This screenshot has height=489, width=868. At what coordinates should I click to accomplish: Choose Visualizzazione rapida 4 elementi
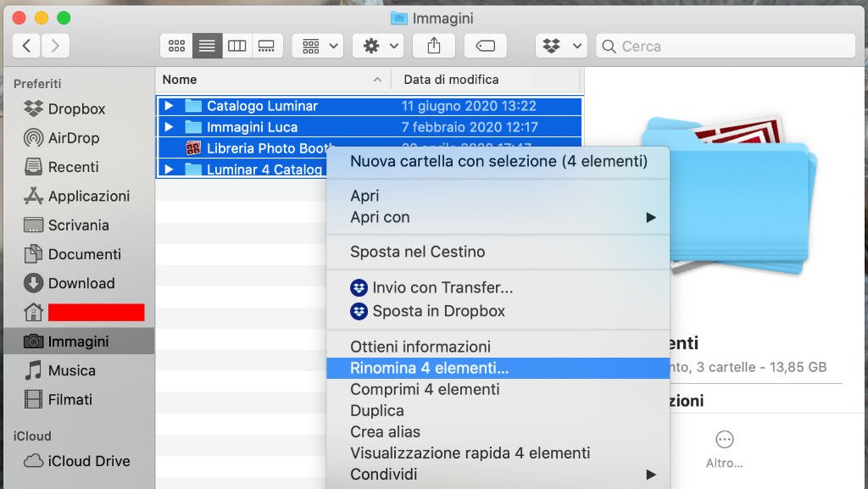498,453
